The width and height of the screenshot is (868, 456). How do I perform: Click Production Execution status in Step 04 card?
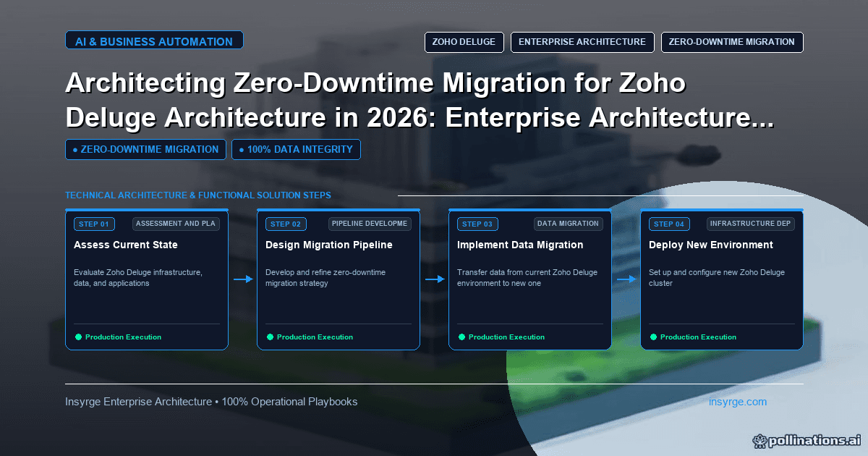[x=698, y=337]
